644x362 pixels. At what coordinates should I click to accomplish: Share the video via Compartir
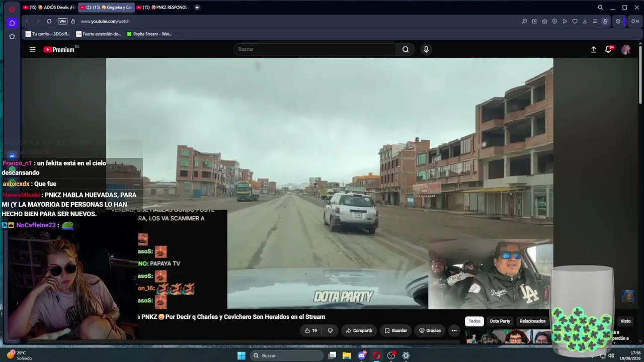[x=359, y=330]
